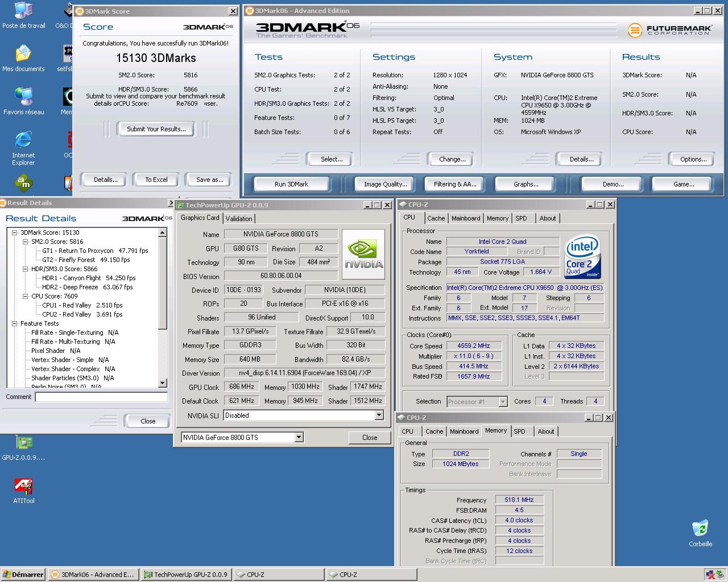Open the SPD tab in lower CPU-Z window
Image resolution: width=728 pixels, height=582 pixels.
pos(520,431)
